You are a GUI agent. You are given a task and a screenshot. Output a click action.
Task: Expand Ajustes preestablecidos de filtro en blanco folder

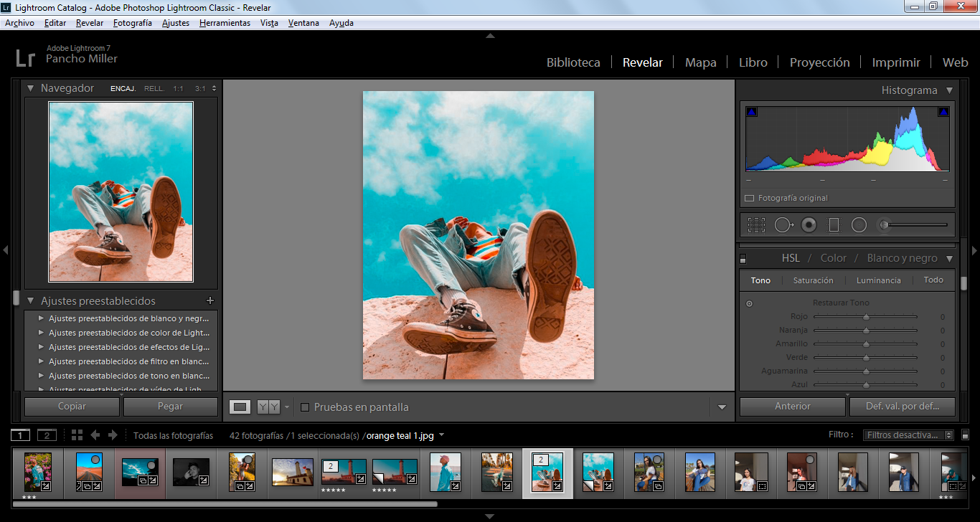(41, 361)
